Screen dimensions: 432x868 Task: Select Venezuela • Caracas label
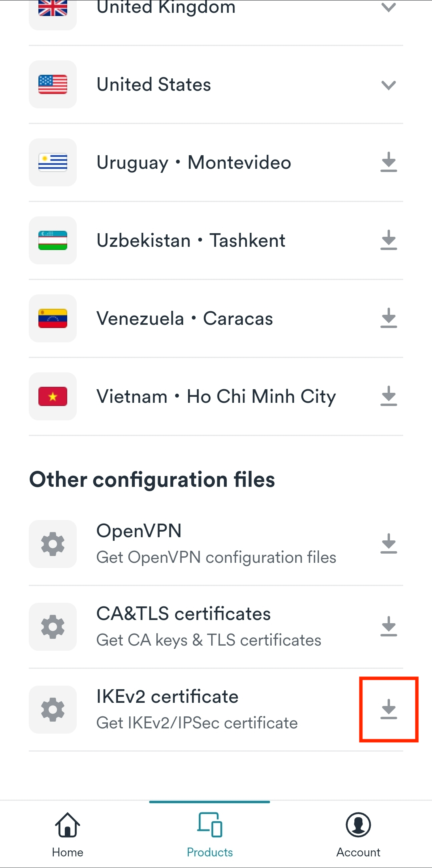coord(184,318)
